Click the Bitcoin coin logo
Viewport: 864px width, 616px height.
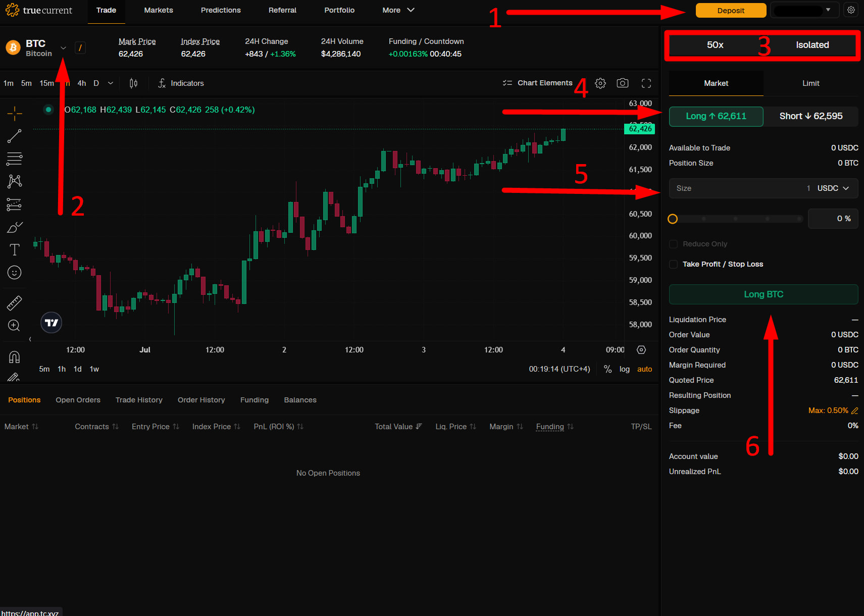point(13,48)
